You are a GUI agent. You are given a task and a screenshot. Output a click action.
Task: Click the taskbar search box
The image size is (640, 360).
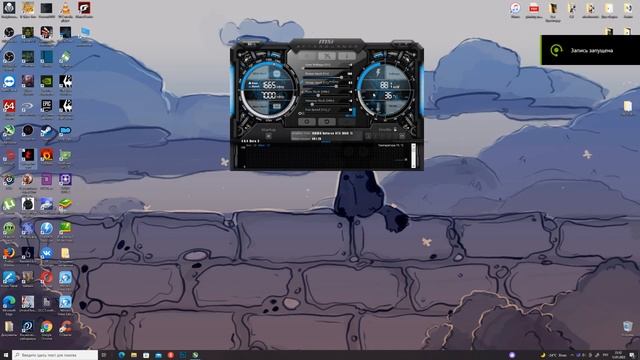[55, 355]
